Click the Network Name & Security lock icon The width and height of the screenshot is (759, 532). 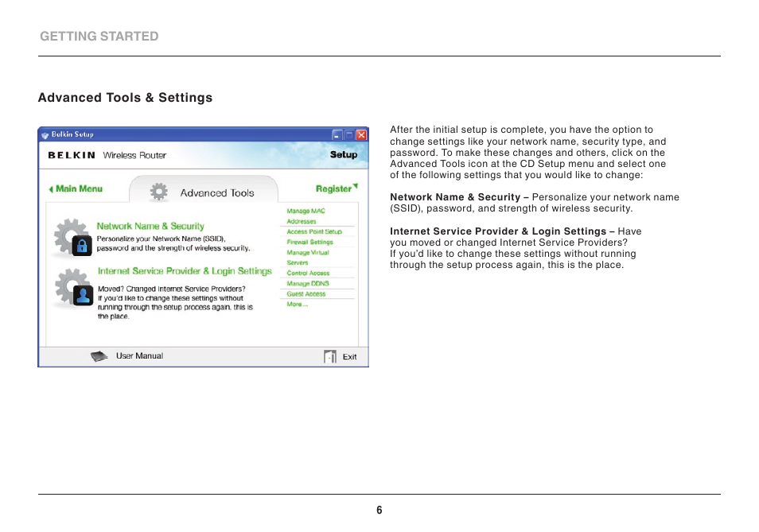(80, 247)
